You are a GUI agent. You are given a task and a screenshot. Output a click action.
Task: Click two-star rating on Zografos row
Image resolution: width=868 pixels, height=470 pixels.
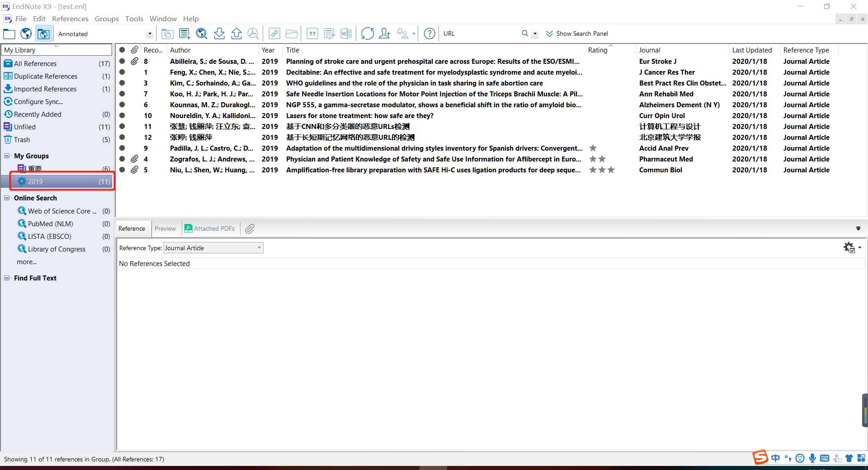[x=602, y=159]
